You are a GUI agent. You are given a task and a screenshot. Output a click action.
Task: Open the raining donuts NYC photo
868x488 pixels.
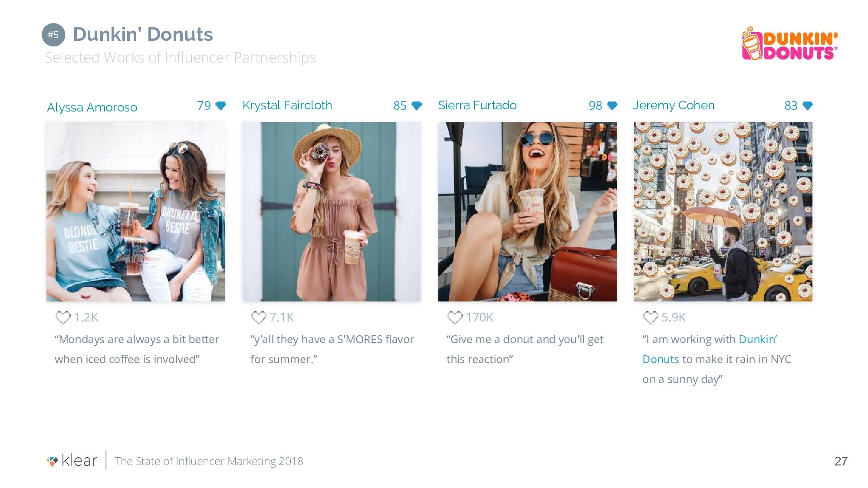point(723,212)
